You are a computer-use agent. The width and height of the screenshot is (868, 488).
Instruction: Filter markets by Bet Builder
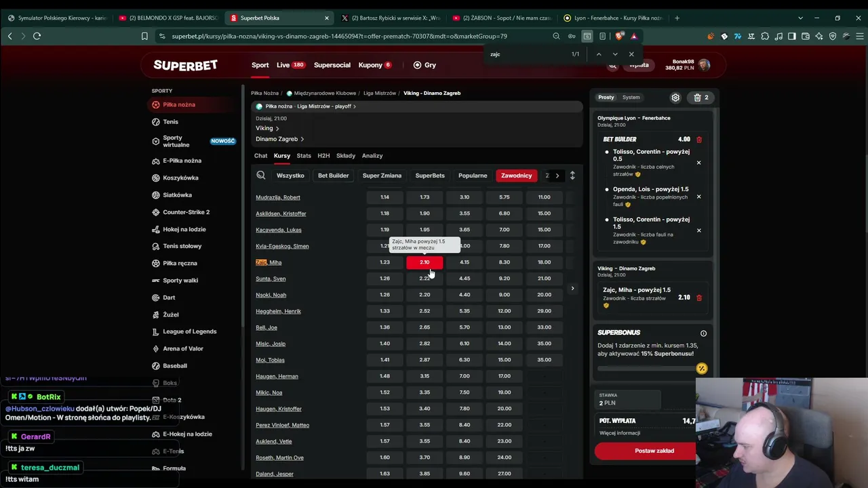(334, 176)
